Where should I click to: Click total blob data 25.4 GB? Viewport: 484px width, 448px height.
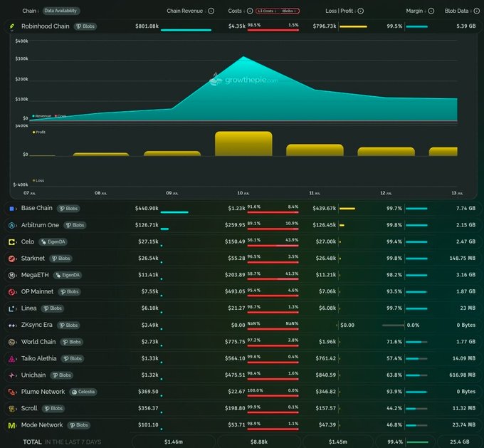point(459,442)
